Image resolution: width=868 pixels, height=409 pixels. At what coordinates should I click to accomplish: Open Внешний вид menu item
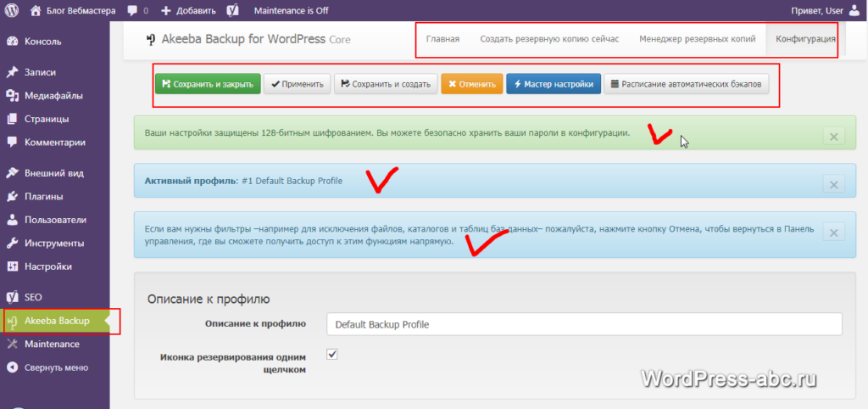pyautogui.click(x=55, y=173)
